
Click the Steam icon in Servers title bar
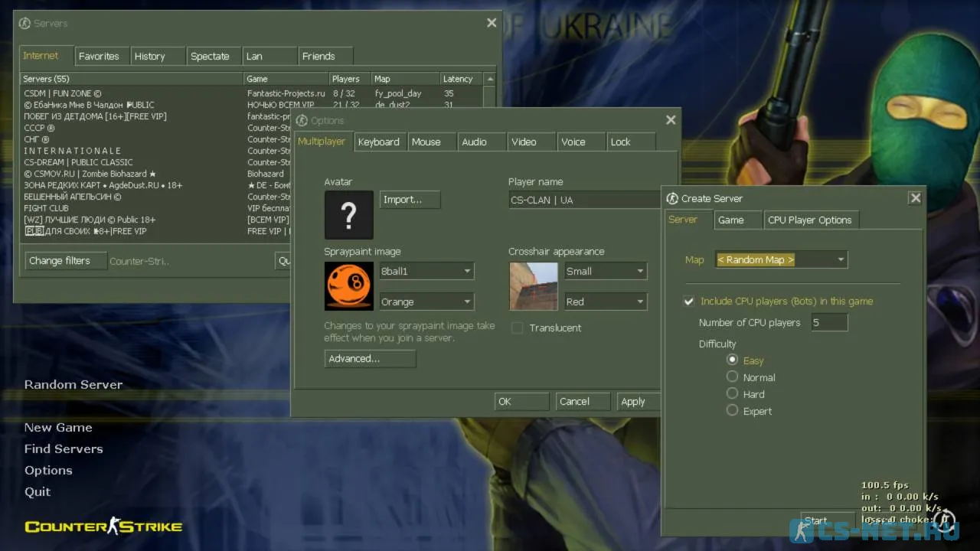tap(24, 24)
